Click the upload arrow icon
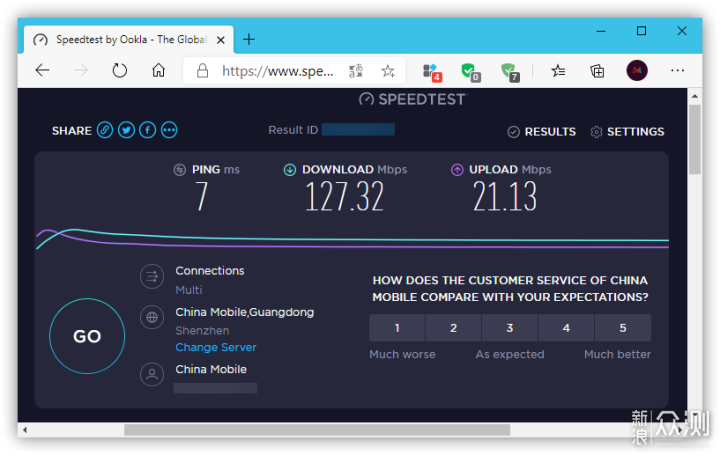 coord(457,170)
